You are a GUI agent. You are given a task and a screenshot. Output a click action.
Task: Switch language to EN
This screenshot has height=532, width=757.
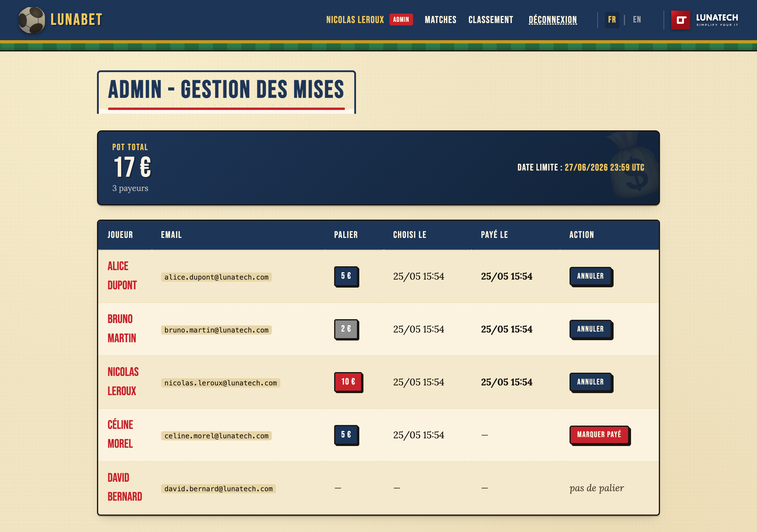637,20
